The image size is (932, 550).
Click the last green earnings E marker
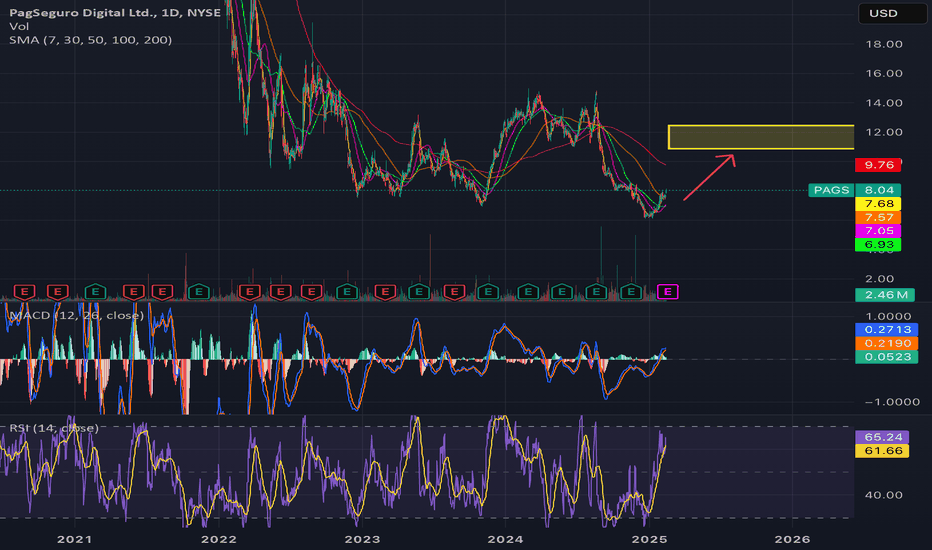pyautogui.click(x=631, y=291)
